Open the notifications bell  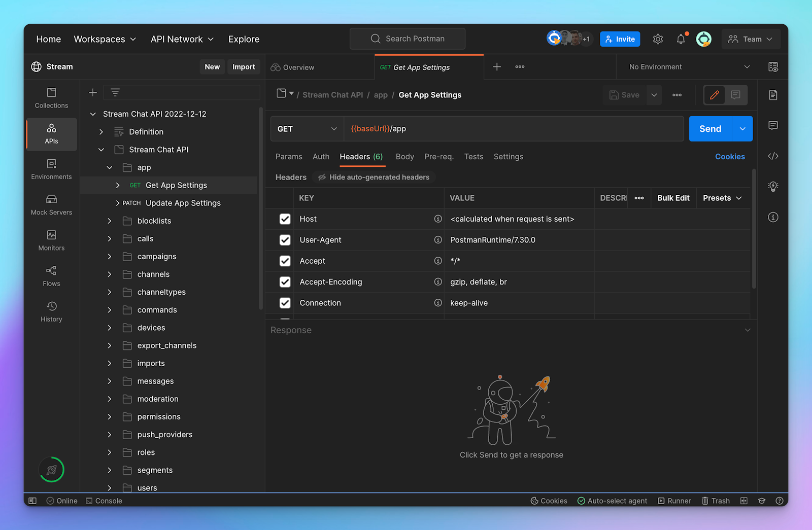[x=681, y=39]
